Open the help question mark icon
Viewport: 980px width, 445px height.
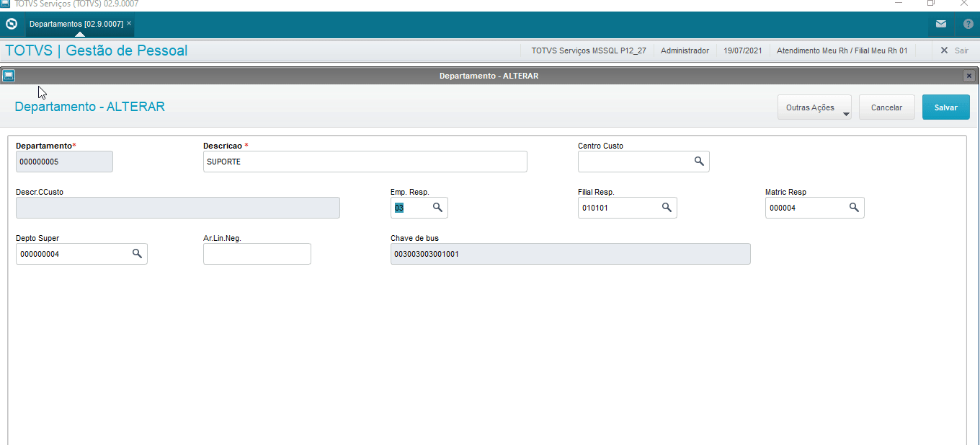pyautogui.click(x=968, y=24)
